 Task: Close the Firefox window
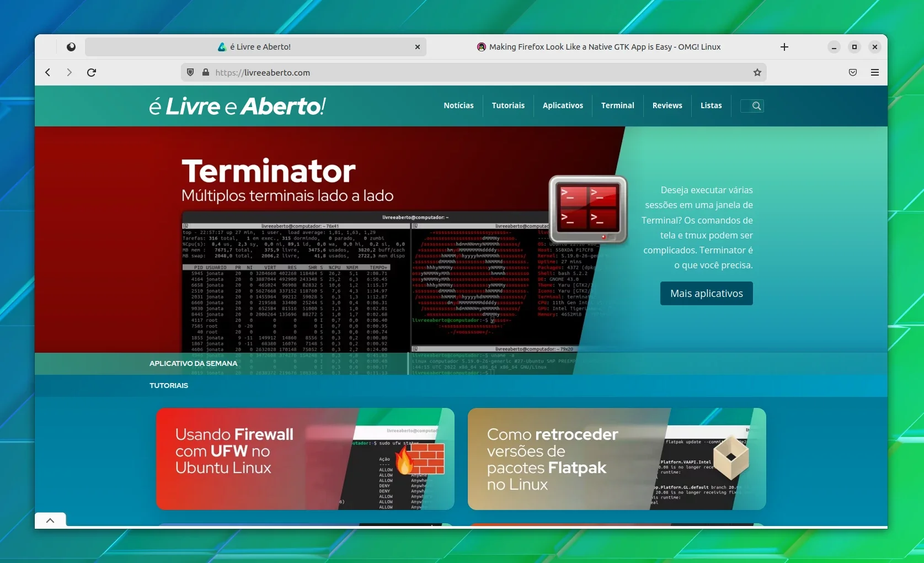pyautogui.click(x=875, y=47)
